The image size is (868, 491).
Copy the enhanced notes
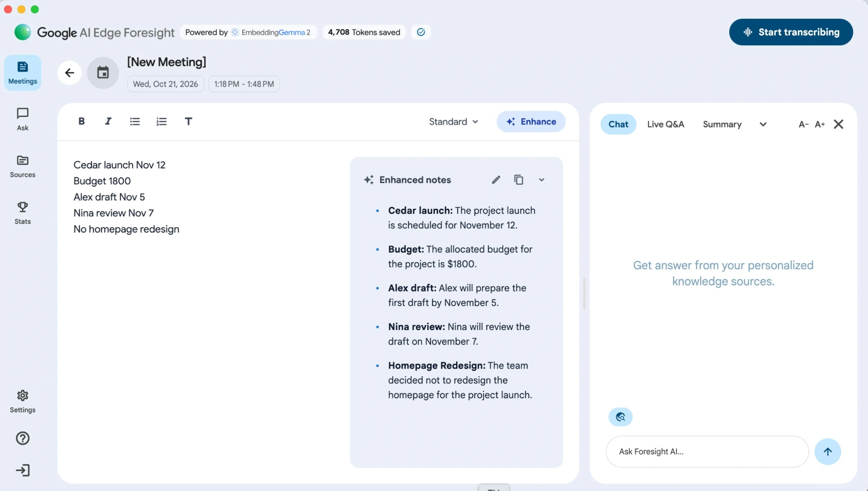tap(519, 180)
